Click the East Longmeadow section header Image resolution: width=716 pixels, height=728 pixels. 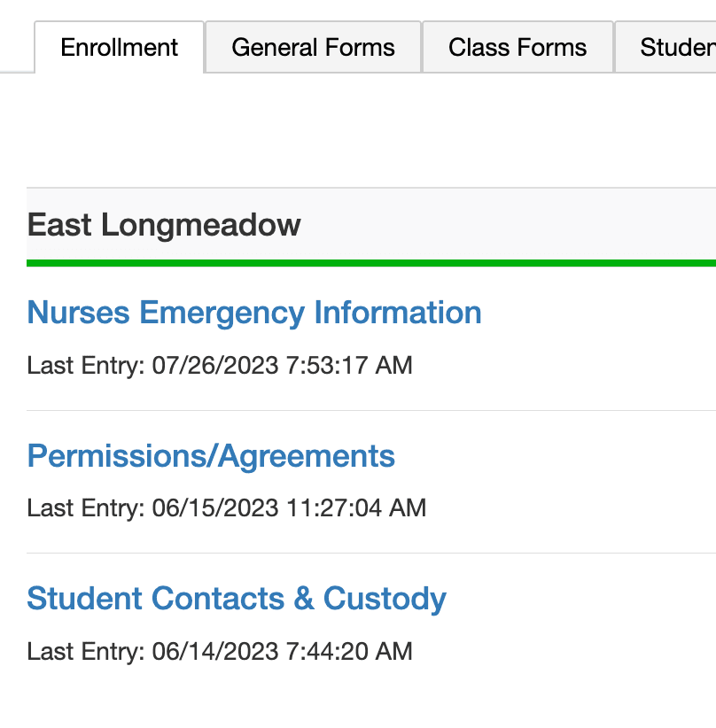click(163, 225)
